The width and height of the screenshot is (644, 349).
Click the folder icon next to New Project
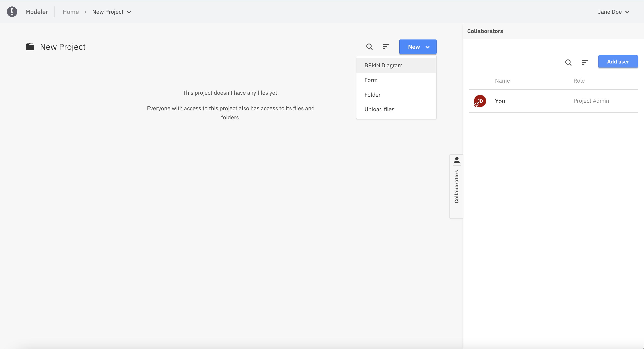coord(30,47)
